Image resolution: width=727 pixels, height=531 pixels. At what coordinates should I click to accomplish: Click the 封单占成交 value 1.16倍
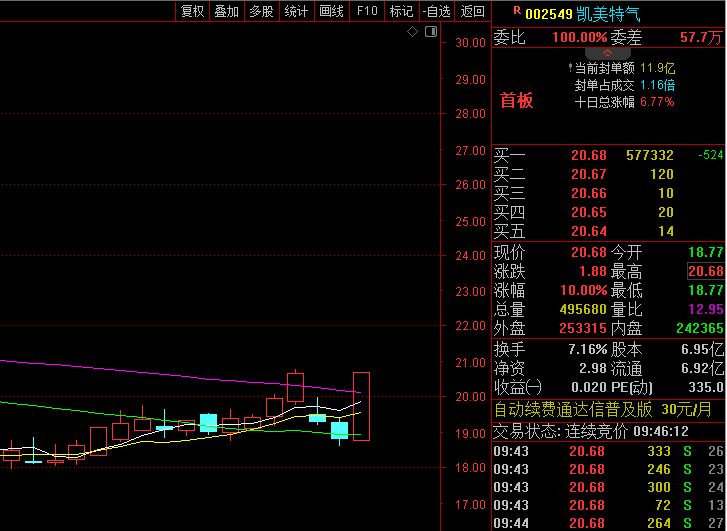tap(657, 85)
